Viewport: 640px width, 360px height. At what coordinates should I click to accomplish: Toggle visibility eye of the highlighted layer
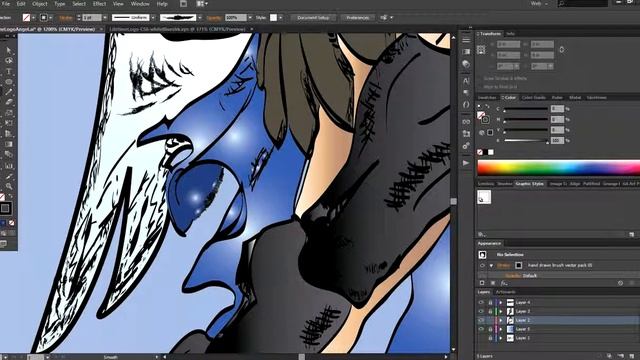click(481, 320)
